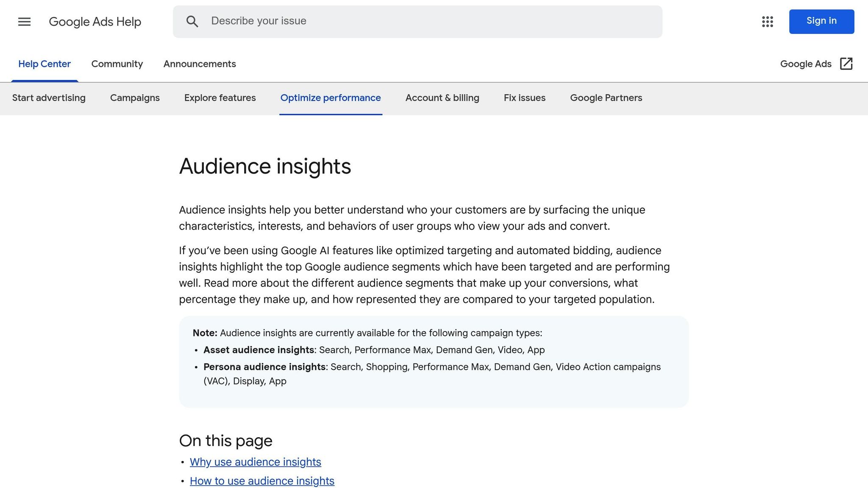Open the Start advertising section
This screenshot has height=488, width=868.
pyautogui.click(x=49, y=98)
